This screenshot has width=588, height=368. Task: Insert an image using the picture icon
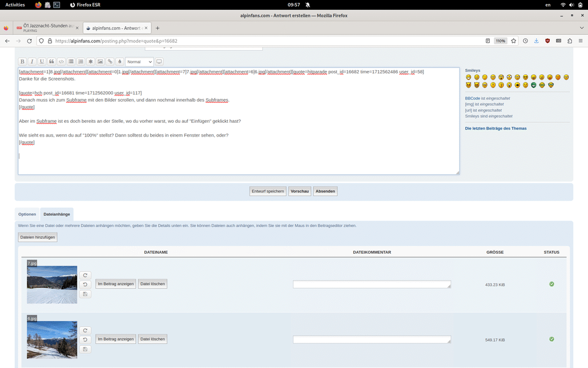click(x=100, y=61)
